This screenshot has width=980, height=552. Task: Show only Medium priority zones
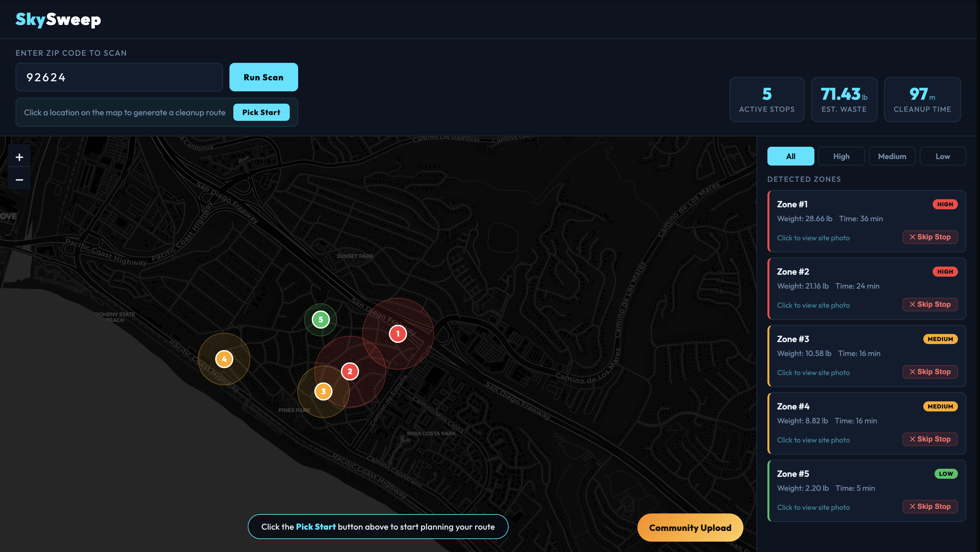(x=891, y=156)
